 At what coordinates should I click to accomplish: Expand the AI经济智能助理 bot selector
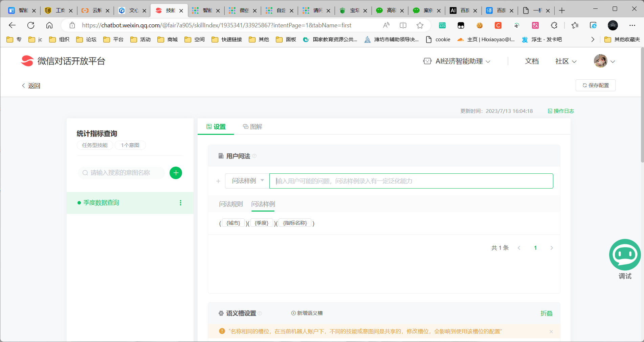tap(457, 61)
